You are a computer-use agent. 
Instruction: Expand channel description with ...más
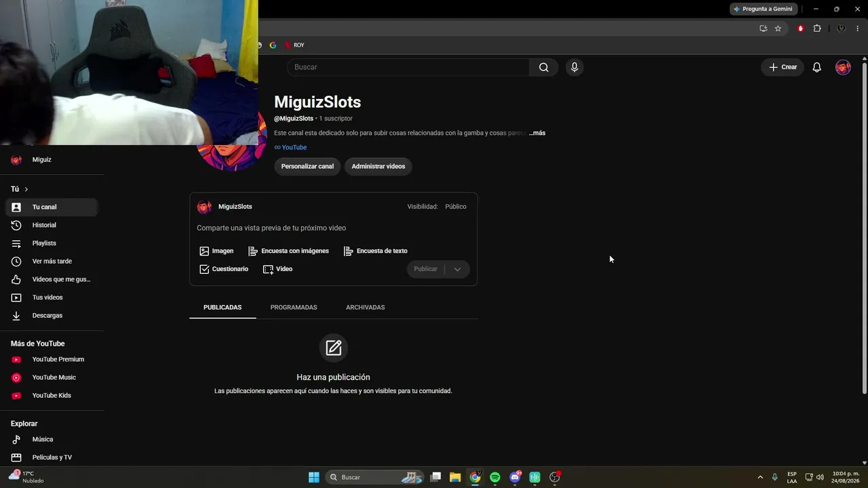[537, 133]
